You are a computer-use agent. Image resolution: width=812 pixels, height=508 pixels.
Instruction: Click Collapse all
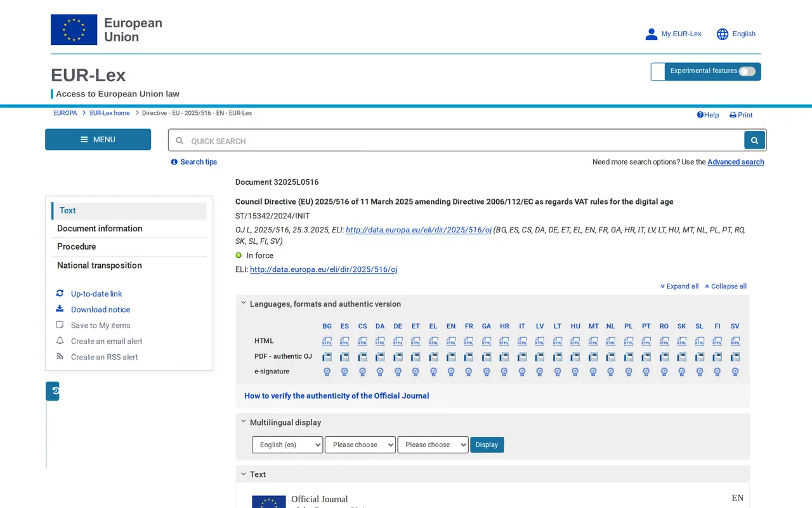[726, 286]
